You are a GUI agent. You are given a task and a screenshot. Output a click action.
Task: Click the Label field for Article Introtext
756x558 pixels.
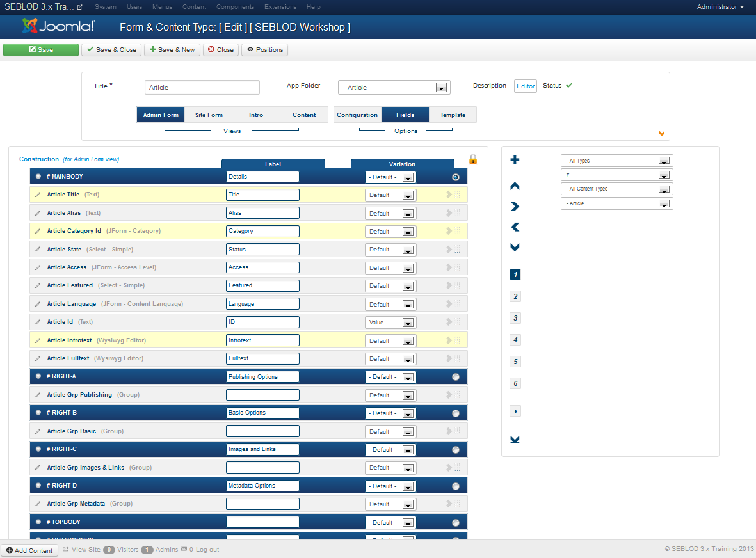[262, 340]
